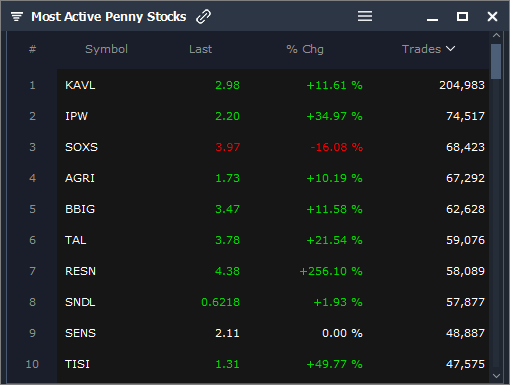510x385 pixels.
Task: Select the RESN stock row
Action: [x=273, y=271]
